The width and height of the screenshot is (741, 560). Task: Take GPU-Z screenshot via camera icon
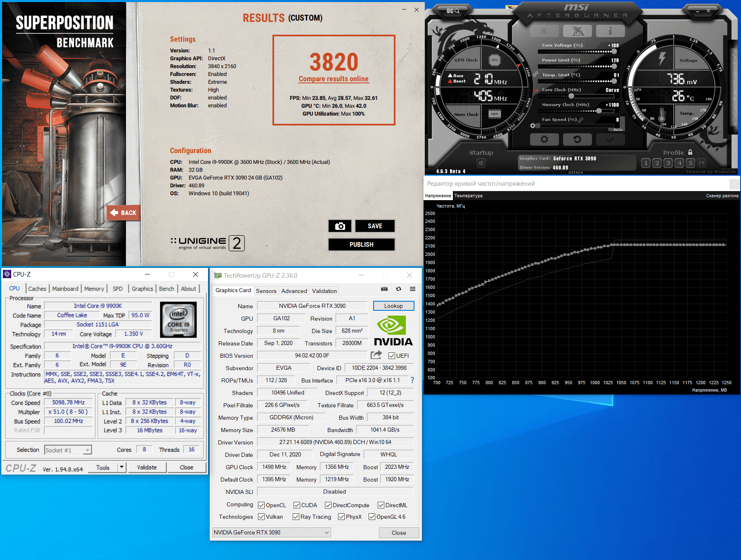coord(384,289)
